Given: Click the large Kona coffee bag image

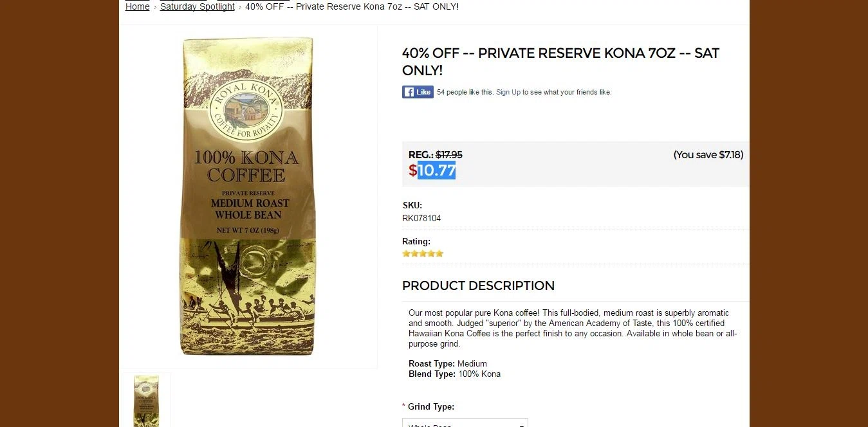Looking at the screenshot, I should tap(248, 196).
